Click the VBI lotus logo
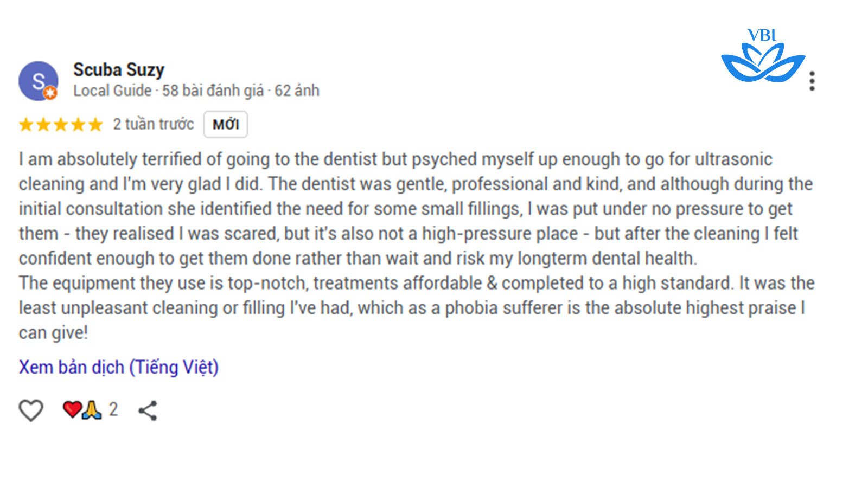The image size is (868, 488). coord(763,57)
